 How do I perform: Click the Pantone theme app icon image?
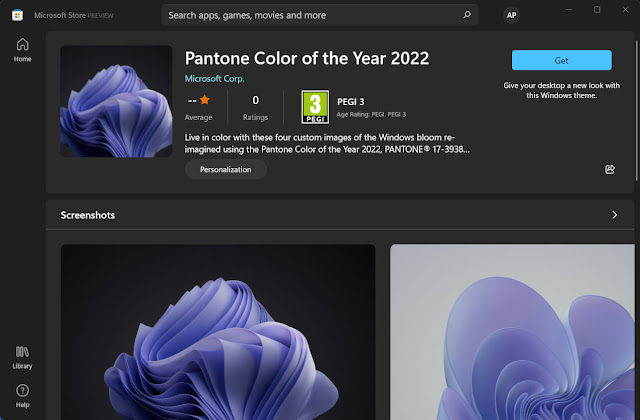pos(116,101)
